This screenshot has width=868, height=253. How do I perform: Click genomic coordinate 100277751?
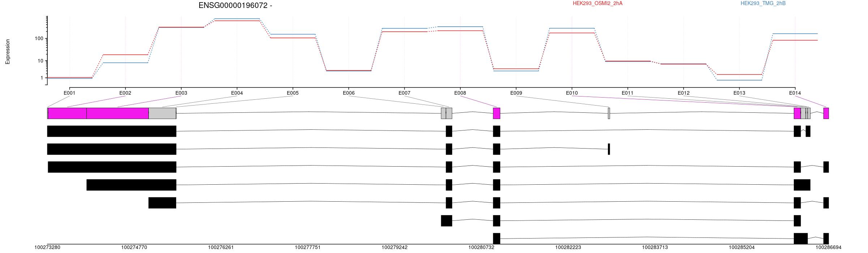click(x=308, y=248)
